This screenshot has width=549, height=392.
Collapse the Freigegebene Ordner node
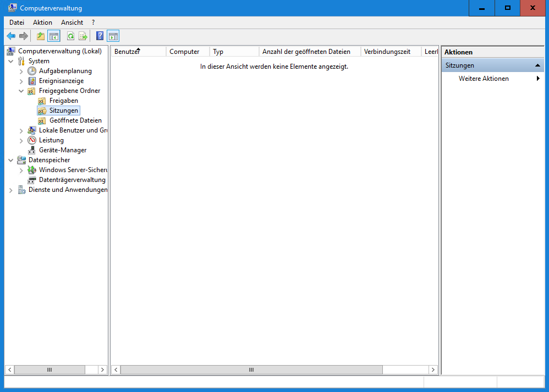point(21,91)
